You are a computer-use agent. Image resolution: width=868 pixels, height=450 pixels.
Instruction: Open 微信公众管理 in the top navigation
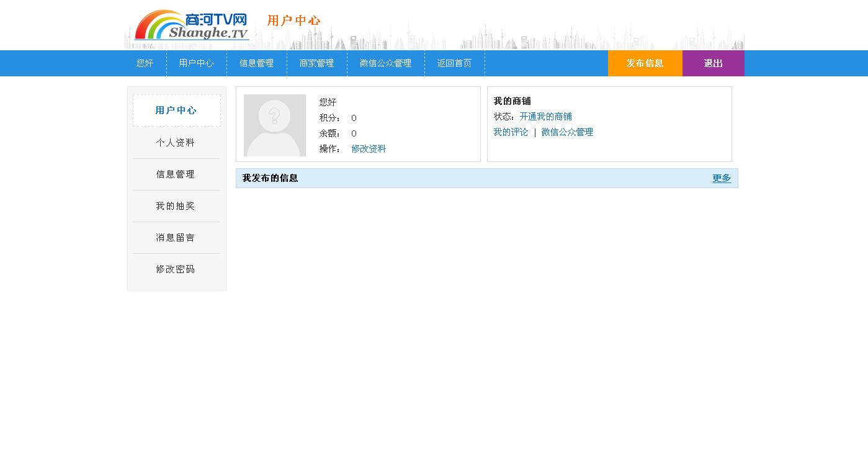pos(385,63)
